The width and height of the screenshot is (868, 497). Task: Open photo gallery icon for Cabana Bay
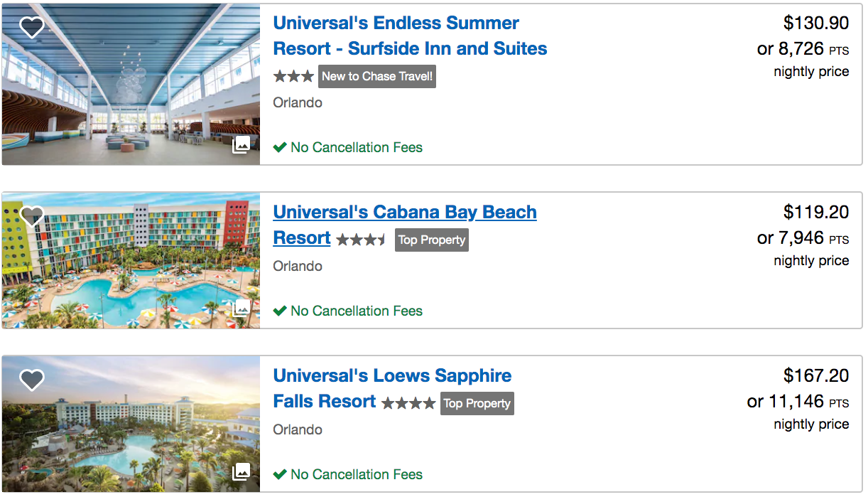point(242,308)
